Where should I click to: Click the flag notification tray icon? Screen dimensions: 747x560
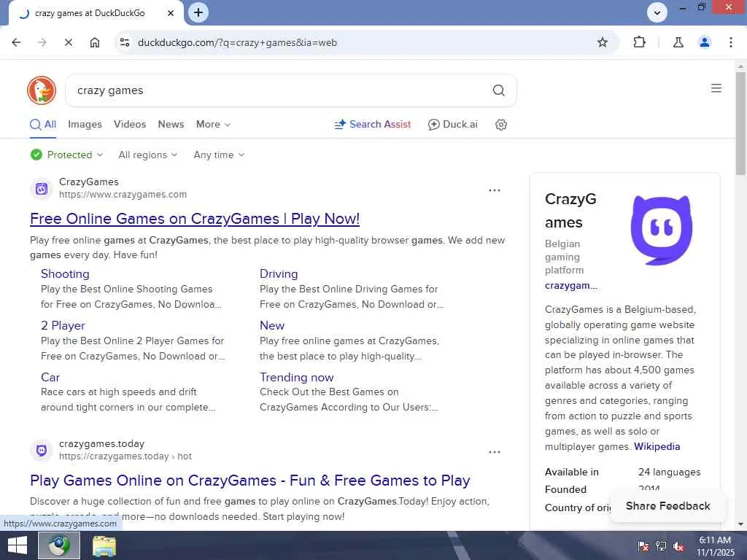coord(643,546)
